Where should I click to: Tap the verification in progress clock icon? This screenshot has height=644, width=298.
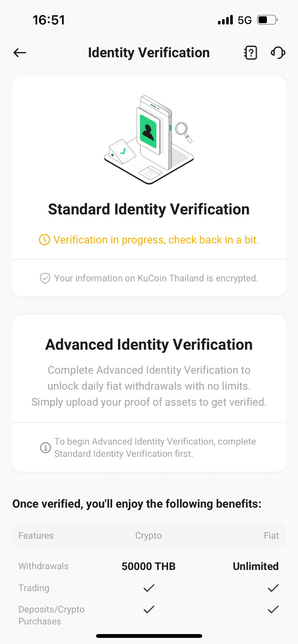pos(44,240)
